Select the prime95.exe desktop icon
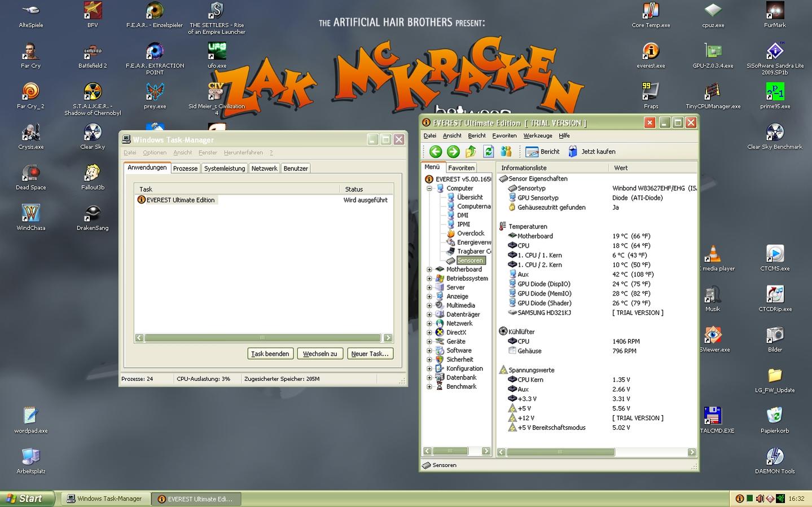Image resolution: width=812 pixels, height=507 pixels. coord(775,96)
